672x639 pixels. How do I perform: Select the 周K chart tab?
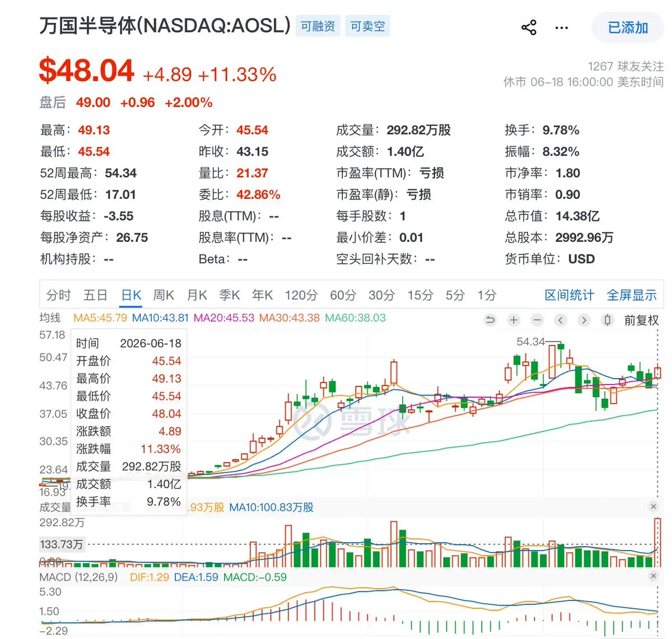(x=164, y=295)
